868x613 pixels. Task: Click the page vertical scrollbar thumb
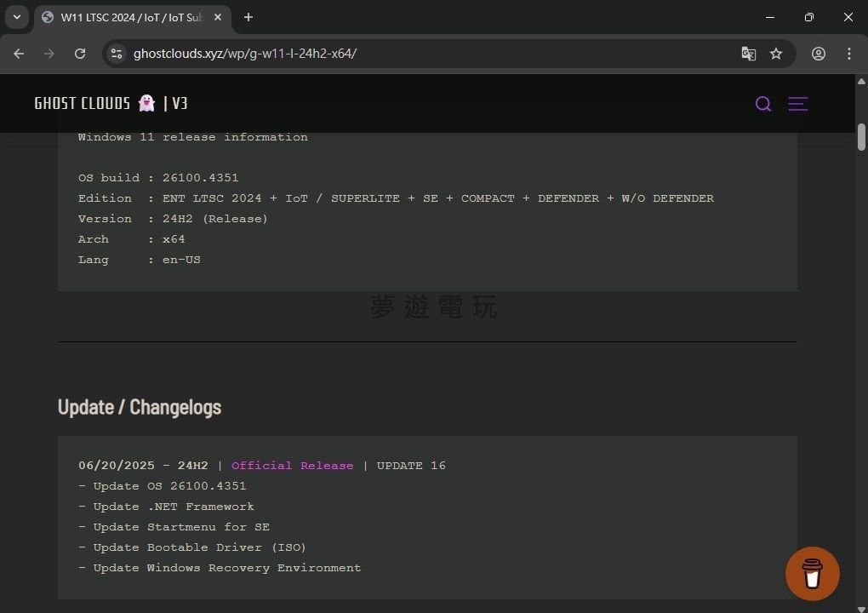(861, 136)
